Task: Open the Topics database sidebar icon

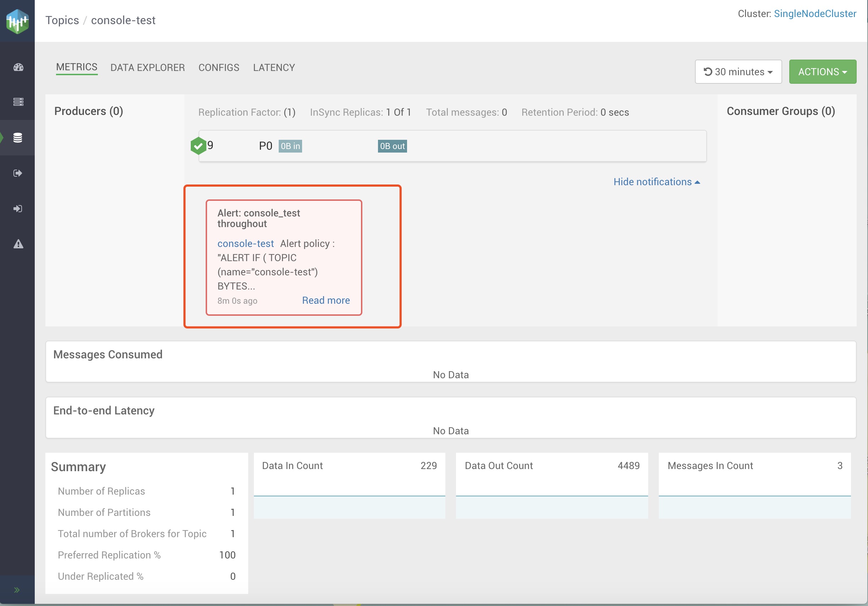Action: pos(18,138)
